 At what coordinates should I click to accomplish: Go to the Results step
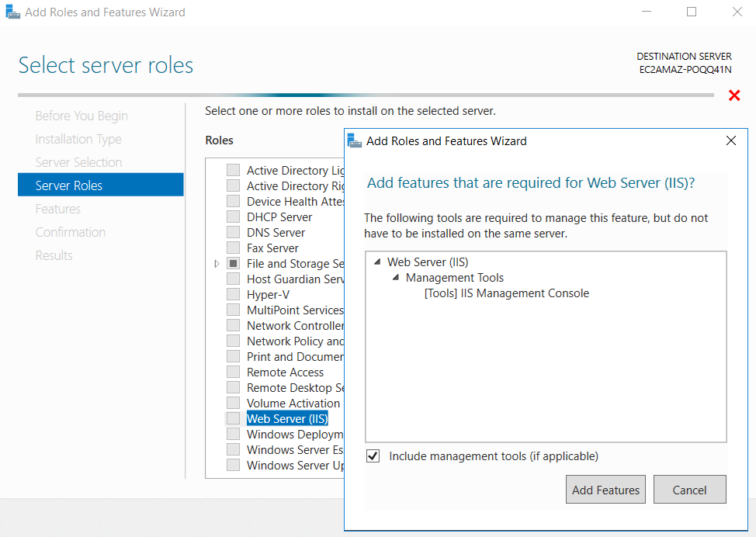tap(54, 255)
